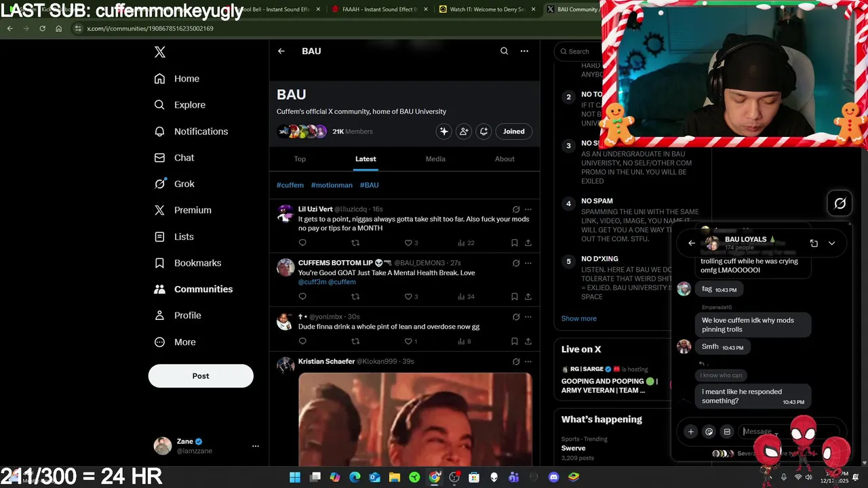The image size is (868, 488).
Task: Share the CUFFEMS BOTTOM LIP post
Action: pyautogui.click(x=528, y=296)
